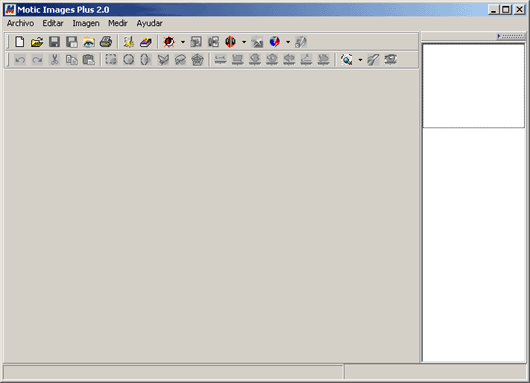Image resolution: width=530 pixels, height=383 pixels.
Task: Click the magnifier zoom icon
Action: (346, 59)
